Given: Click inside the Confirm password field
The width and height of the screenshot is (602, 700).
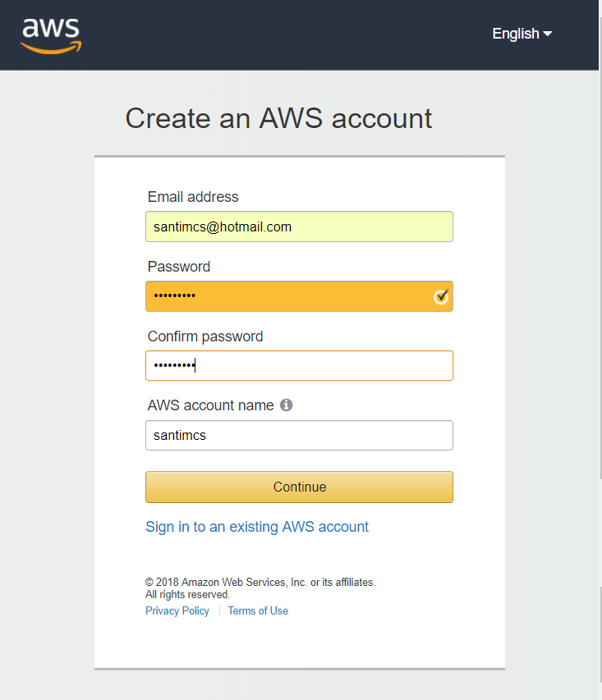Looking at the screenshot, I should [x=299, y=366].
